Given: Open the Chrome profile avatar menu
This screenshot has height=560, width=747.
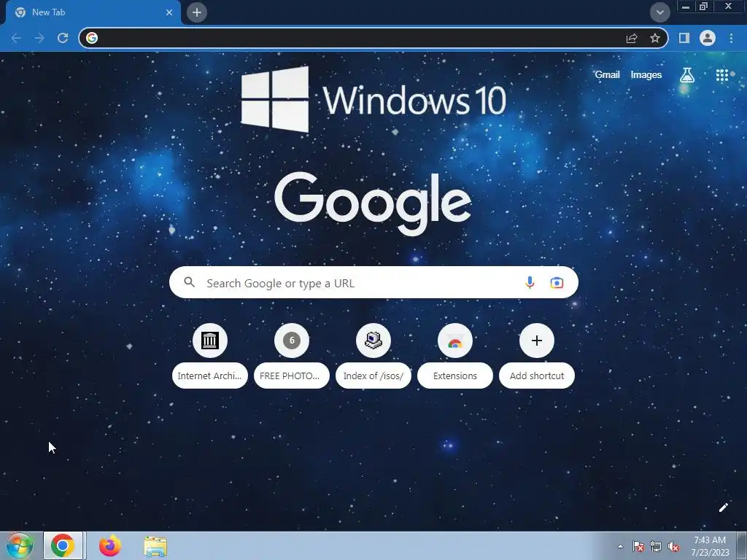Looking at the screenshot, I should click(708, 38).
